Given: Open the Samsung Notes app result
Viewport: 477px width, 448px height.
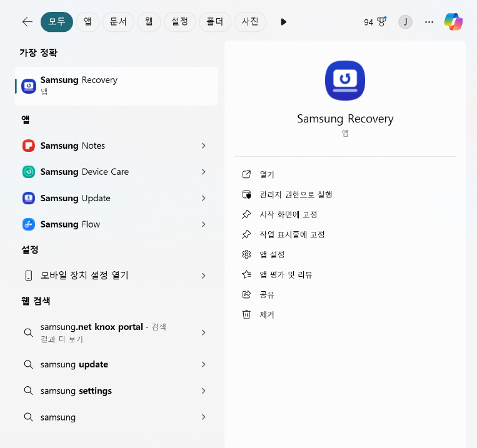Looking at the screenshot, I should 116,146.
